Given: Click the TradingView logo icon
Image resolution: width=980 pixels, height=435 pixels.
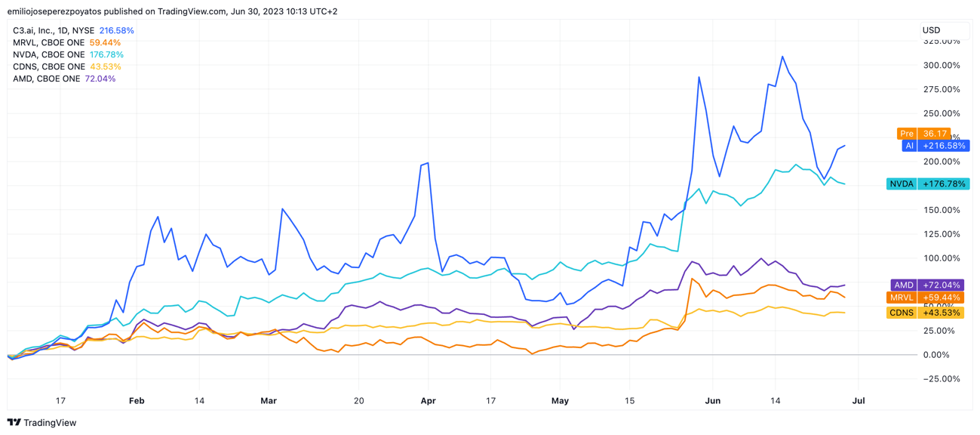Looking at the screenshot, I should pyautogui.click(x=14, y=423).
